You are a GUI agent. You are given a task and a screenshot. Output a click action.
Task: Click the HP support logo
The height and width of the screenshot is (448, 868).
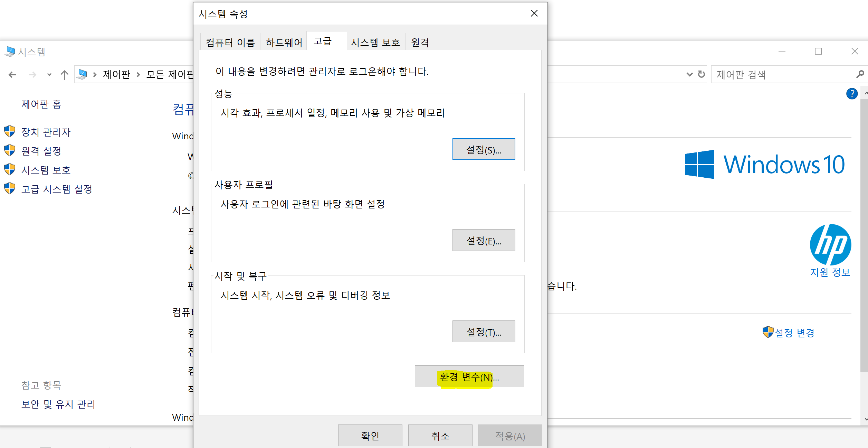[830, 244]
